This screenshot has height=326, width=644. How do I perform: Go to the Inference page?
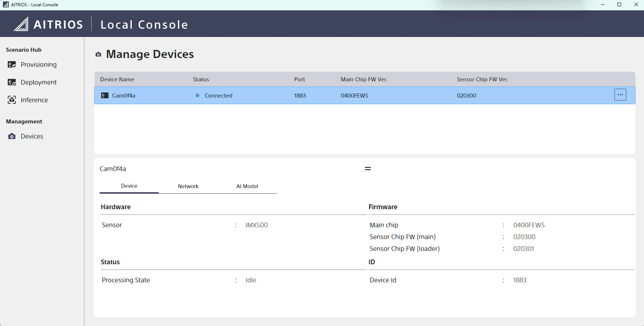click(34, 100)
